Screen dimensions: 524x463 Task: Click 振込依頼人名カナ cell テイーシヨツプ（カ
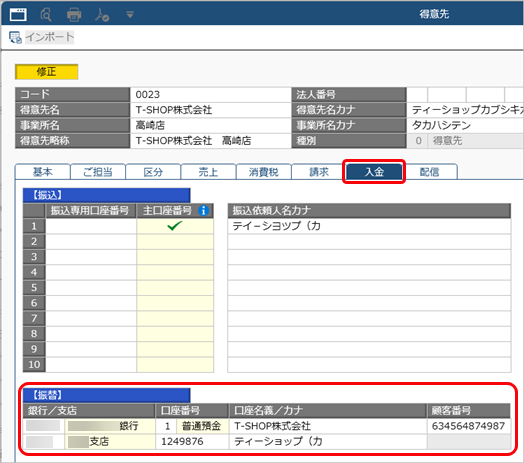369,226
